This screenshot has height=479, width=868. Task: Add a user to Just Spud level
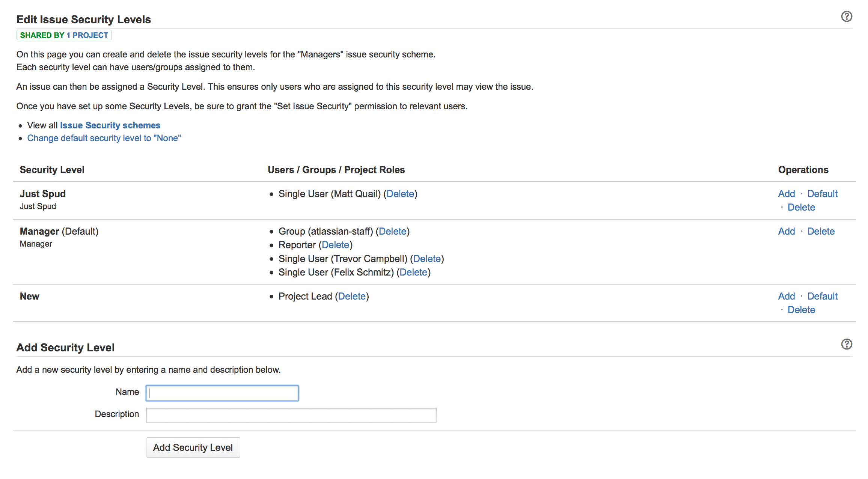coord(786,194)
